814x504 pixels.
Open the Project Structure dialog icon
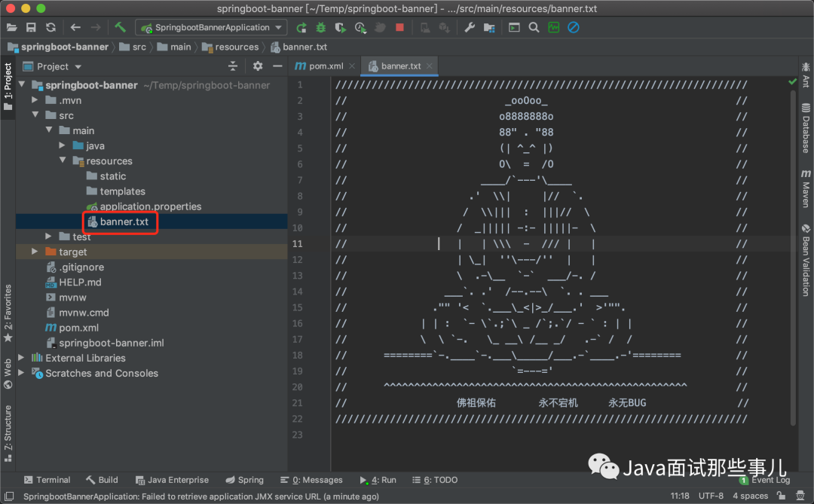[x=489, y=28]
